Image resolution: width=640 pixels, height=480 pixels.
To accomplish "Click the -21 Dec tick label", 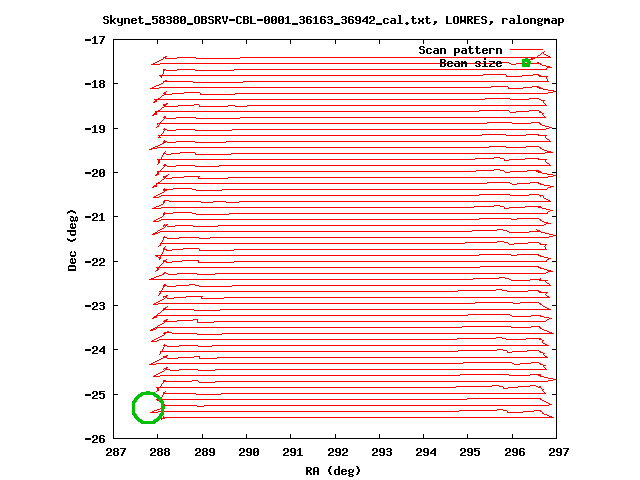I will 95,217.
